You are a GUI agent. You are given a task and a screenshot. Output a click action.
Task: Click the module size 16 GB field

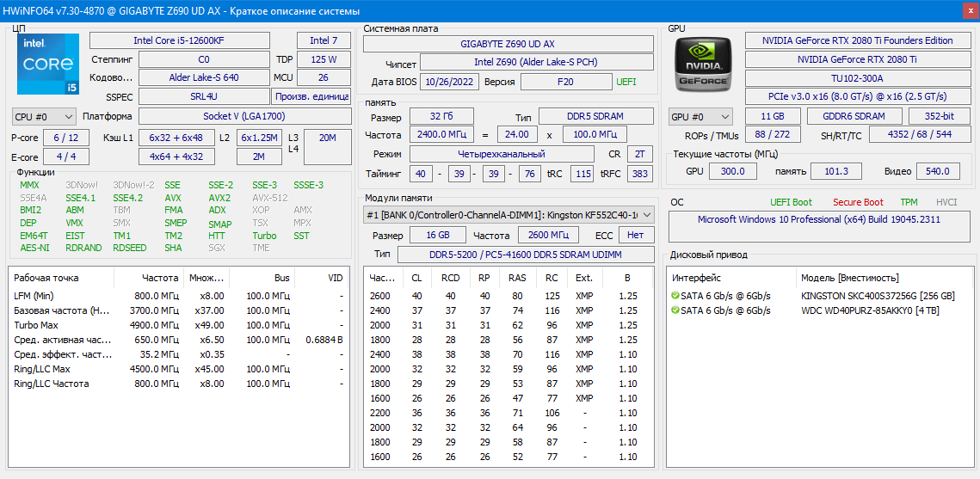pos(437,235)
